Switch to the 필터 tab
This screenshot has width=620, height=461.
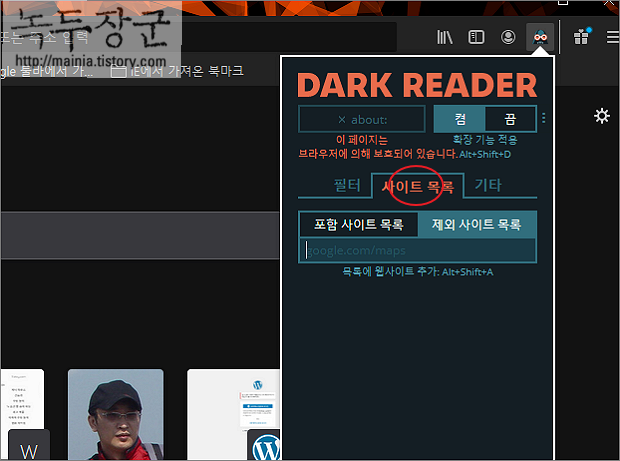coord(347,185)
